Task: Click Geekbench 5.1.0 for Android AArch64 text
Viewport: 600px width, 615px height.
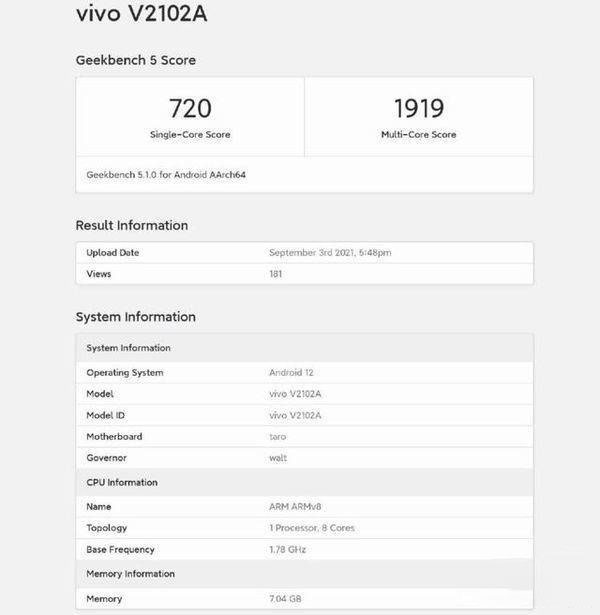Action: point(166,174)
